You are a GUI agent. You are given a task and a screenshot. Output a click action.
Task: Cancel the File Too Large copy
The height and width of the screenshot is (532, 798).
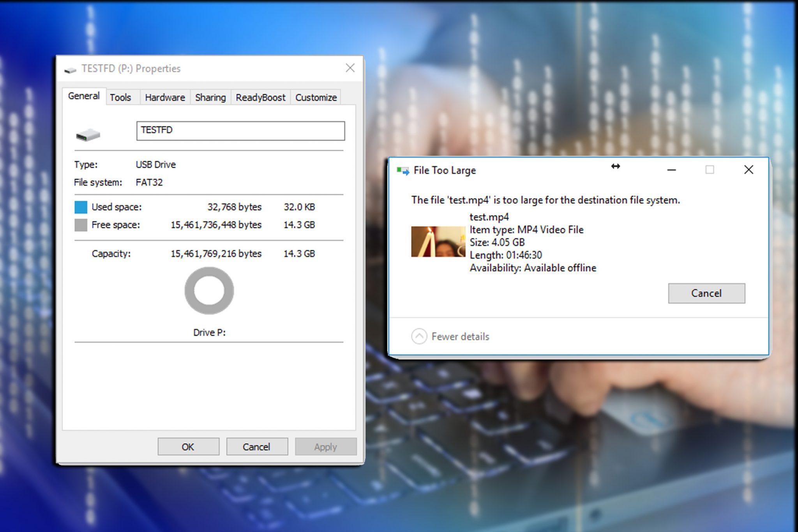click(x=706, y=293)
